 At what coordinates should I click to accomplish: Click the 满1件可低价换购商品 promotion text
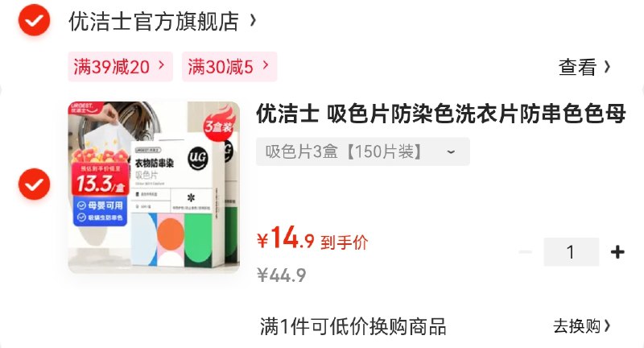[x=353, y=326]
